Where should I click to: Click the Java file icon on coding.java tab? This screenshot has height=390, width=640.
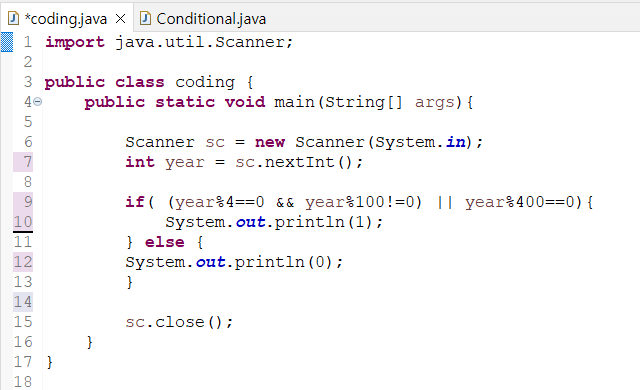[x=13, y=18]
